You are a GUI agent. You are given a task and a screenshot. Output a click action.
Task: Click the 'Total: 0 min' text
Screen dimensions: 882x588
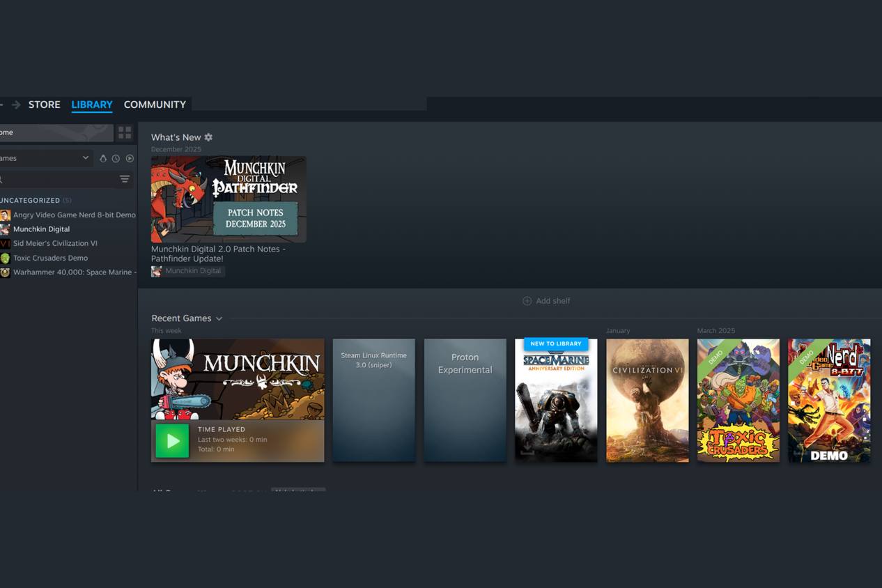[216, 449]
